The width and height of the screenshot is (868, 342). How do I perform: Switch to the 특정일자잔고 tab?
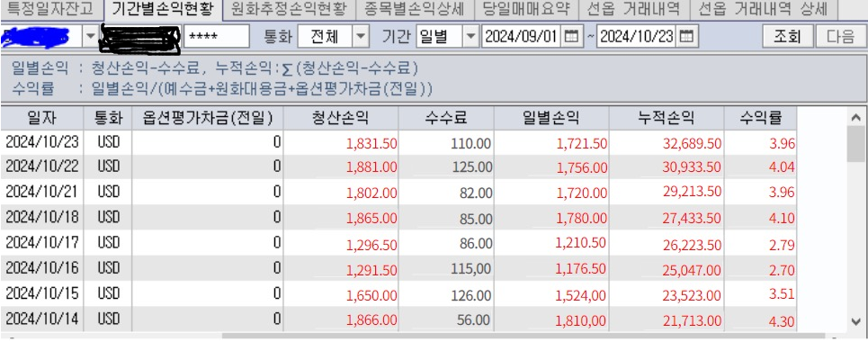[51, 9]
